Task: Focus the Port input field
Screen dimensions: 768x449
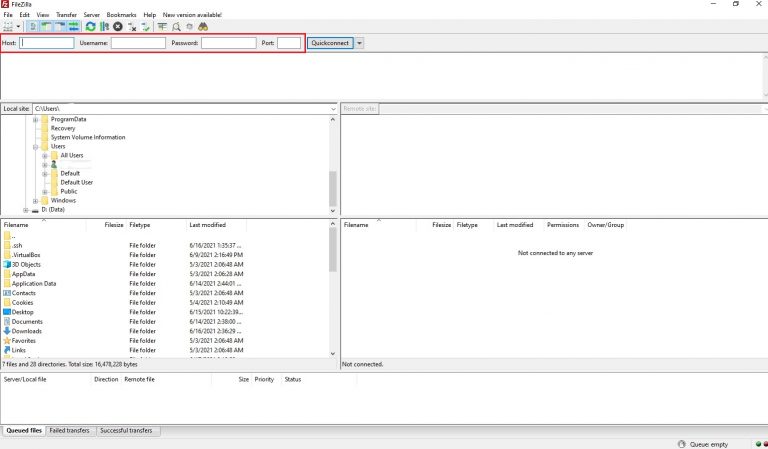Action: click(x=289, y=43)
